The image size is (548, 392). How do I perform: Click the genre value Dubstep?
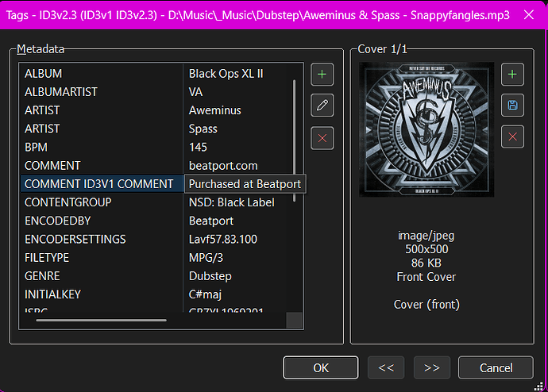click(x=210, y=276)
